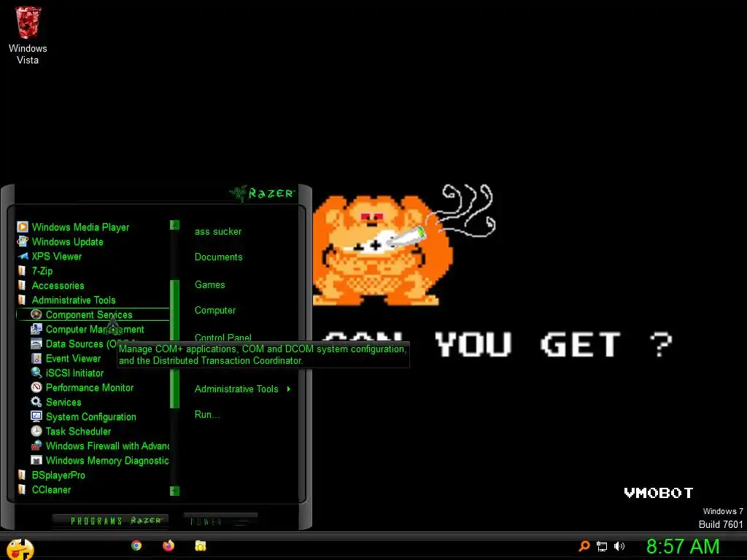Viewport: 747px width, 560px height.
Task: Select the Event Viewer label
Action: [x=74, y=358]
